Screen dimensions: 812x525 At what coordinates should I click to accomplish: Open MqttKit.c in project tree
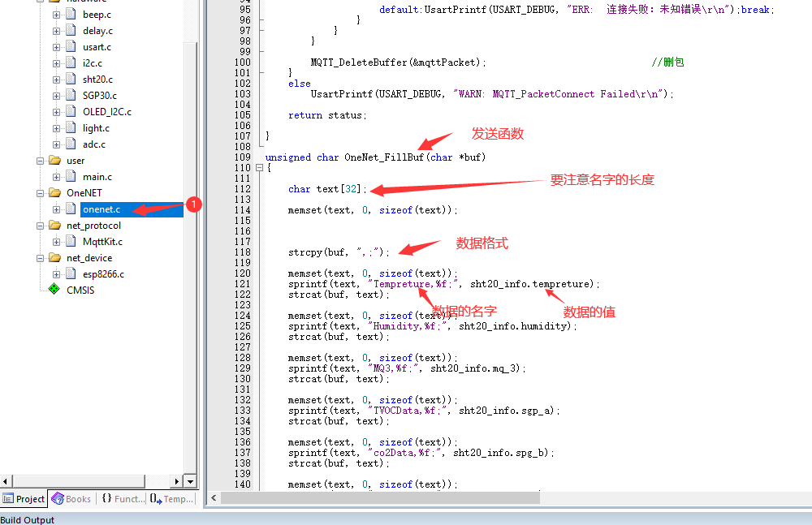coord(102,242)
